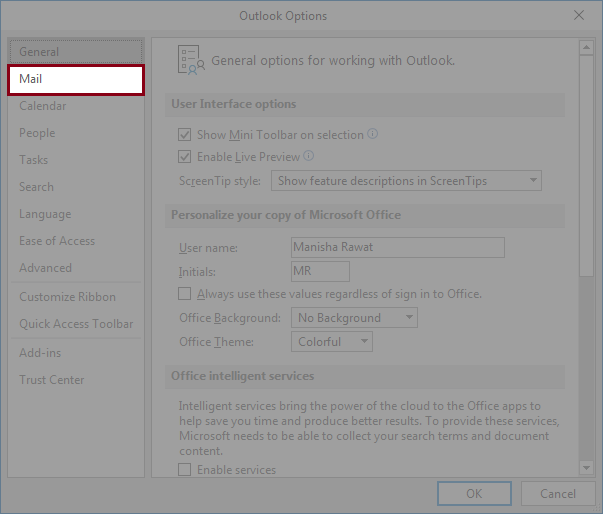Toggle Show Mini Toolbar on selection checkbox
This screenshot has height=514, width=603.
click(x=185, y=135)
